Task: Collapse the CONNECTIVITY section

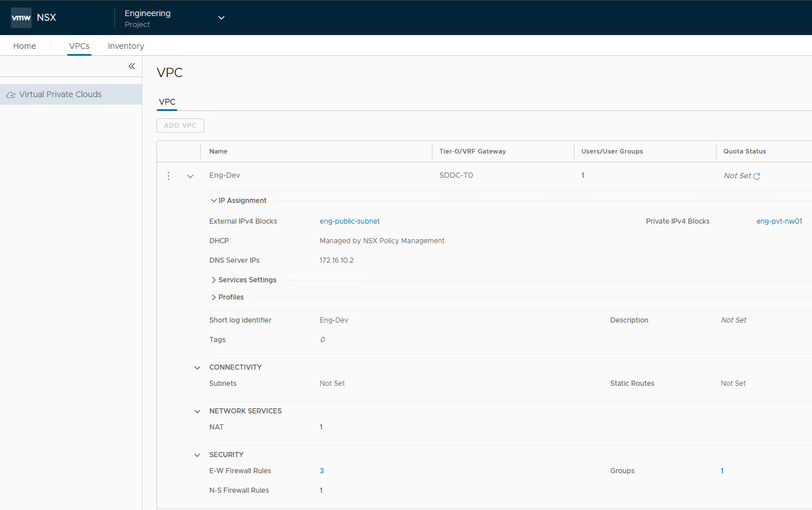Action: pos(197,368)
